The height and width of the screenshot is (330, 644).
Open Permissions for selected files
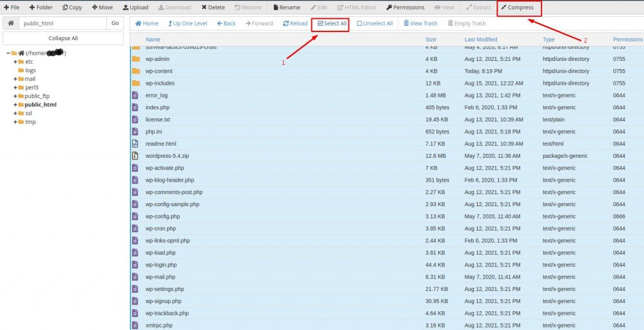click(405, 8)
